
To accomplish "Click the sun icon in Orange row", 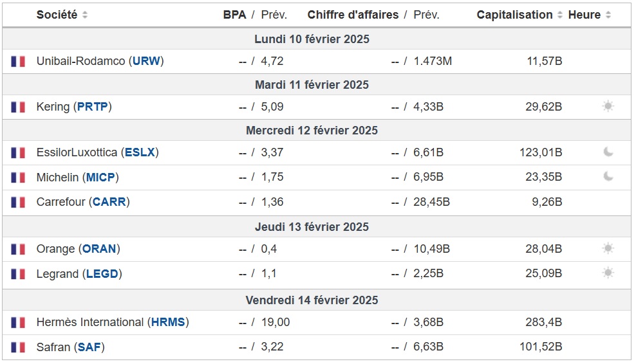I will pyautogui.click(x=608, y=249).
